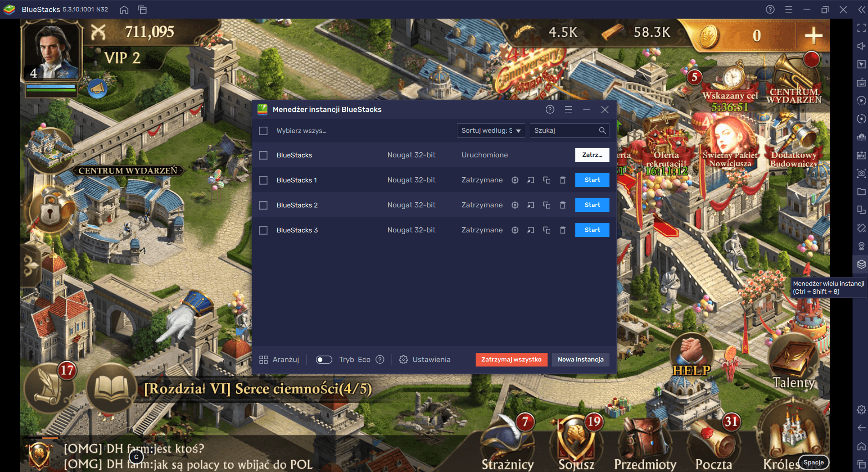Image resolution: width=868 pixels, height=472 pixels.
Task: Open the Sortuj według dropdown
Action: (491, 131)
